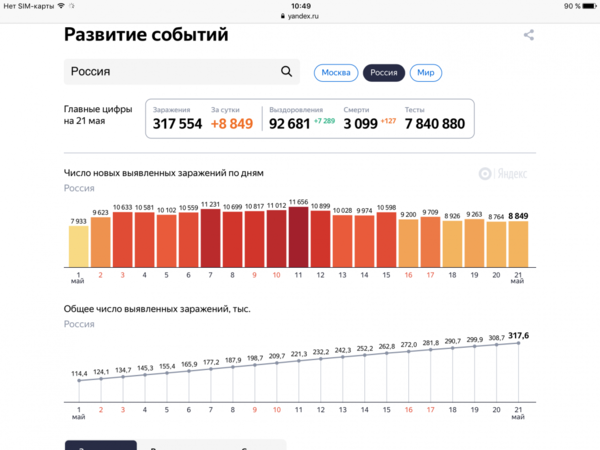Viewport: 600px width, 450px height.
Task: Click the 317,6 endpoint on line chart
Action: 518,345
